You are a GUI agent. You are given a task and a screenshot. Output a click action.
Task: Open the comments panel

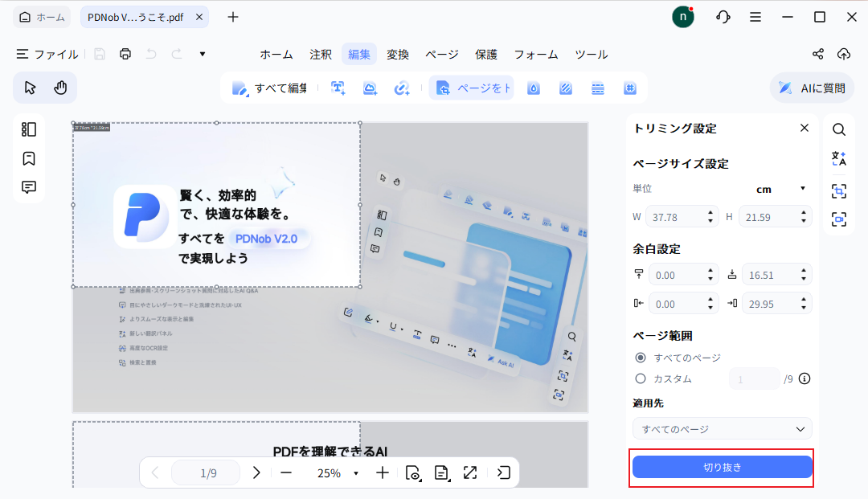(x=28, y=186)
